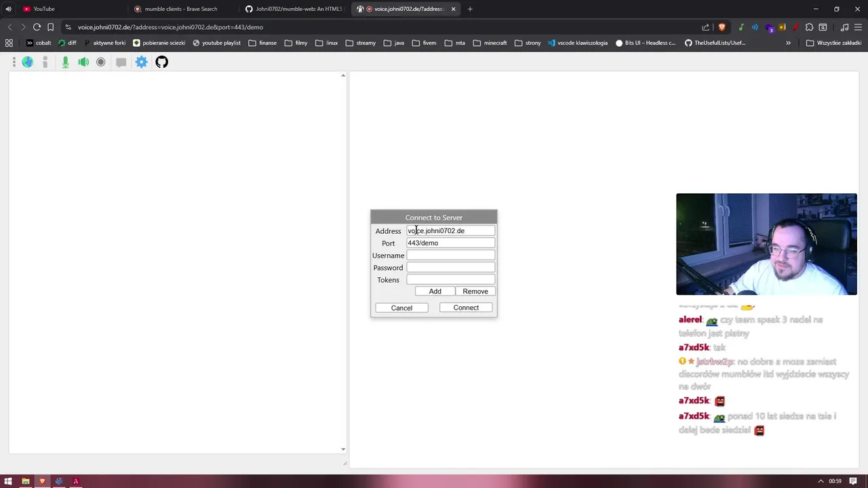Image resolution: width=868 pixels, height=488 pixels.
Task: Expand the filmy bookmark folder
Action: [x=296, y=43]
